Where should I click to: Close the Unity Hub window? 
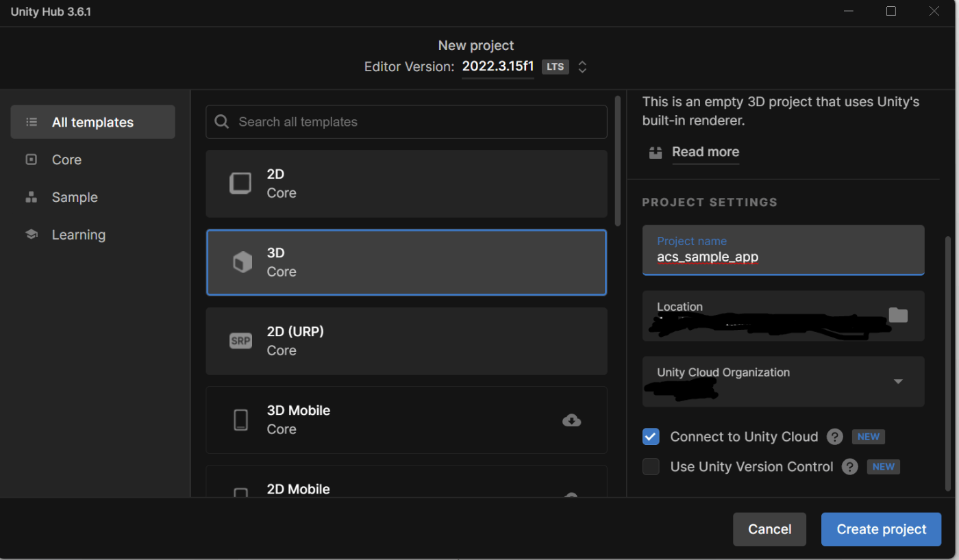(x=934, y=11)
